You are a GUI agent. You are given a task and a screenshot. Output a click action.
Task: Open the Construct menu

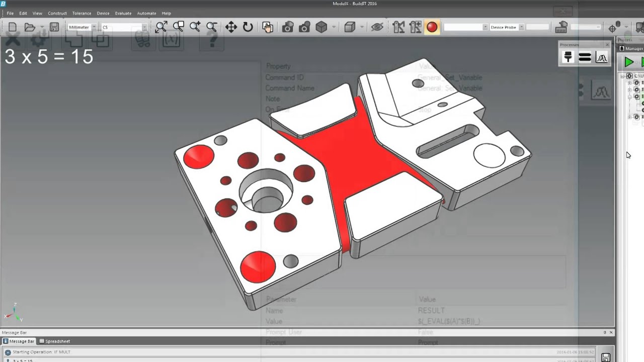57,13
